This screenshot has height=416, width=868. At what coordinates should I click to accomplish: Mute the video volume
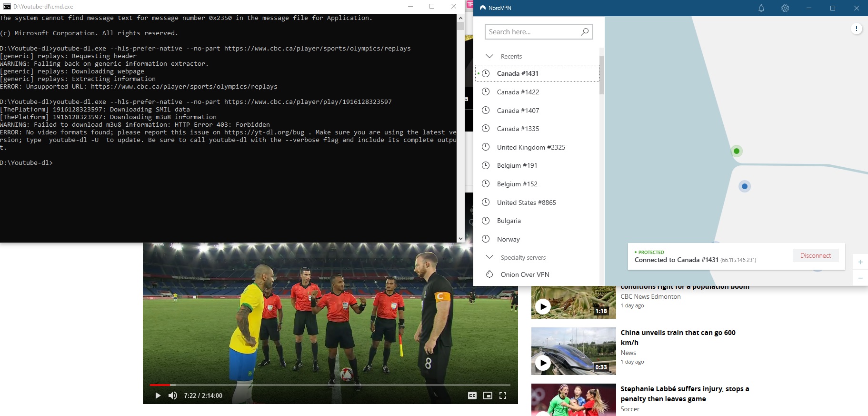(173, 396)
